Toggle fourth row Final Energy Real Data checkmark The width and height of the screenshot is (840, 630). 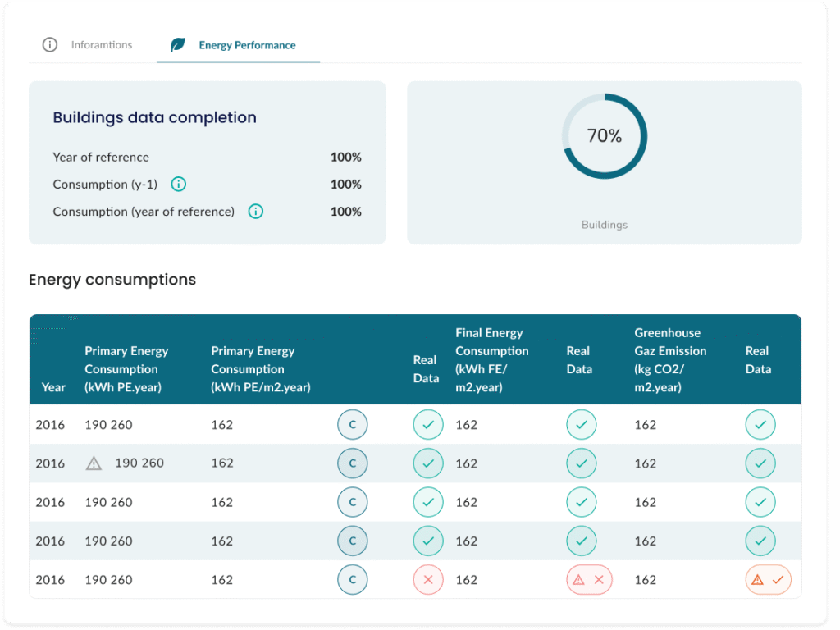[582, 541]
